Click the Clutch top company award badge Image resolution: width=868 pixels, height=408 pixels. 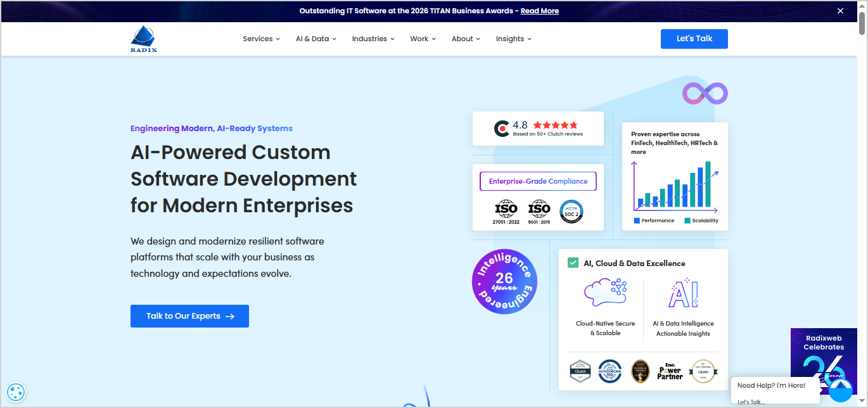coord(580,371)
